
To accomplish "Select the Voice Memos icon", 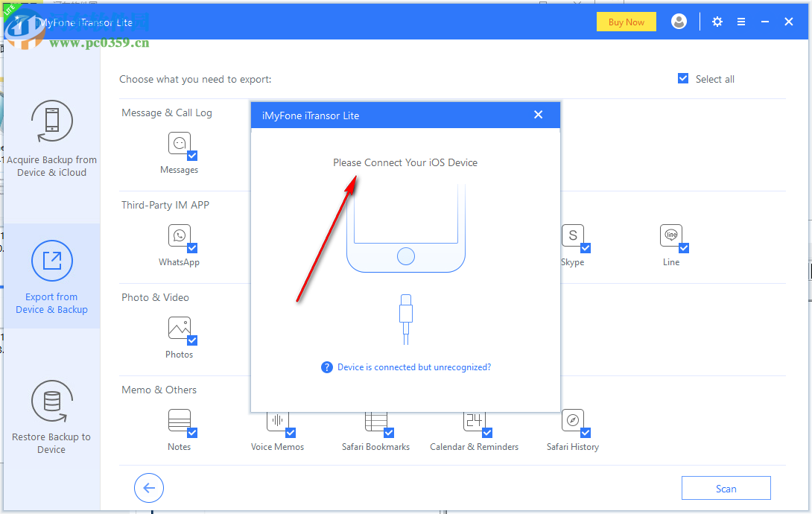I will (277, 421).
